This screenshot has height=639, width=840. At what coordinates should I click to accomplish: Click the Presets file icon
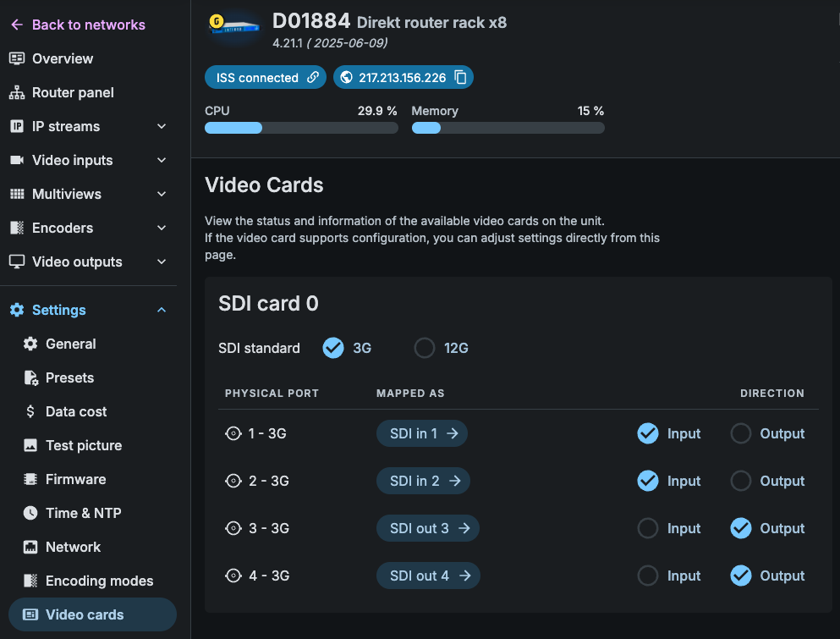(x=30, y=377)
